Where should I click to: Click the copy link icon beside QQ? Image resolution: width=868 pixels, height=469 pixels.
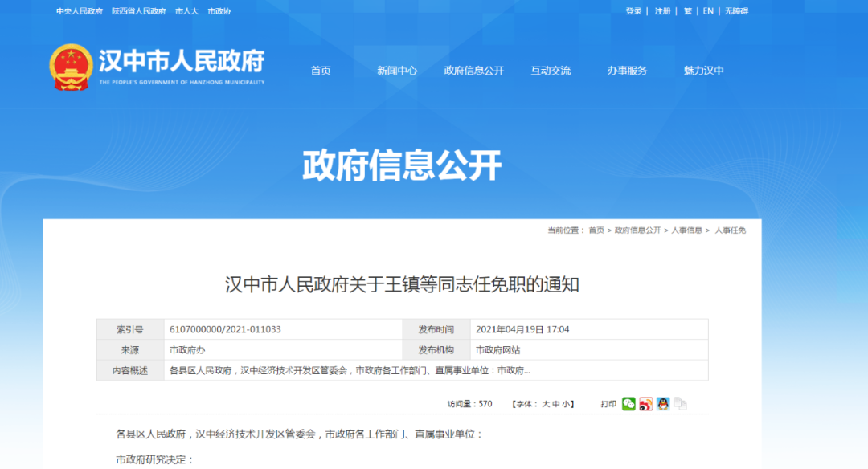[x=681, y=404]
